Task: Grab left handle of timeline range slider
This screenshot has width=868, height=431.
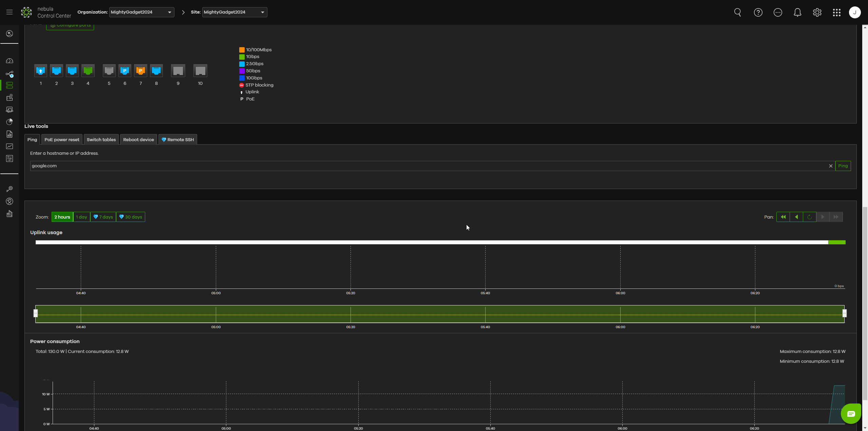Action: [36, 313]
